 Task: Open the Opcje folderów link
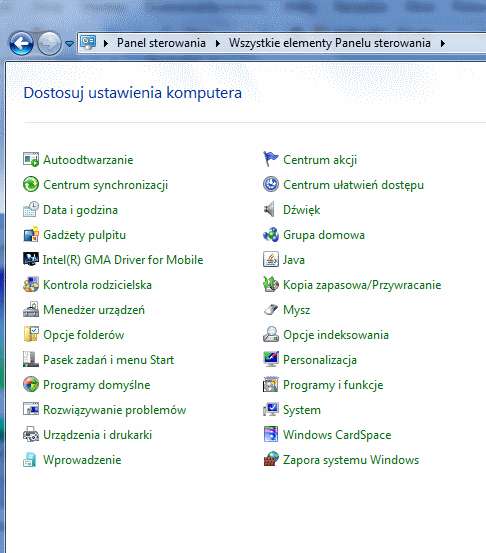[x=84, y=335]
